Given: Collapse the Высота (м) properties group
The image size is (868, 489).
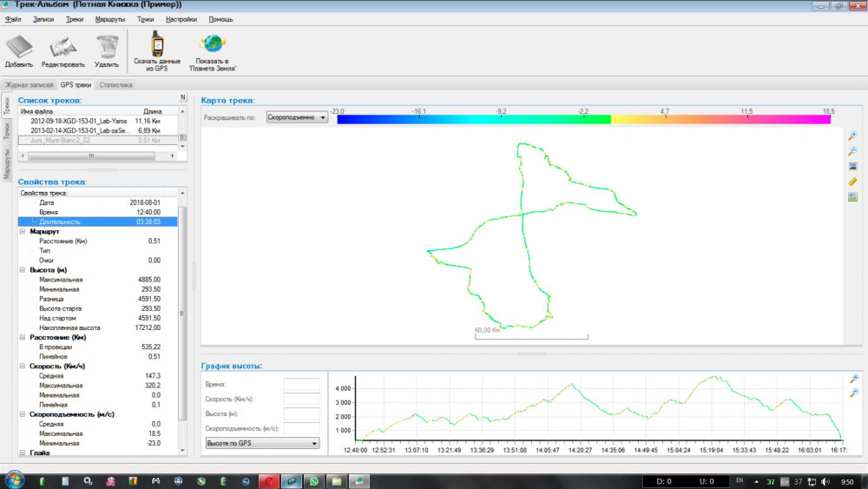Looking at the screenshot, I should (22, 270).
